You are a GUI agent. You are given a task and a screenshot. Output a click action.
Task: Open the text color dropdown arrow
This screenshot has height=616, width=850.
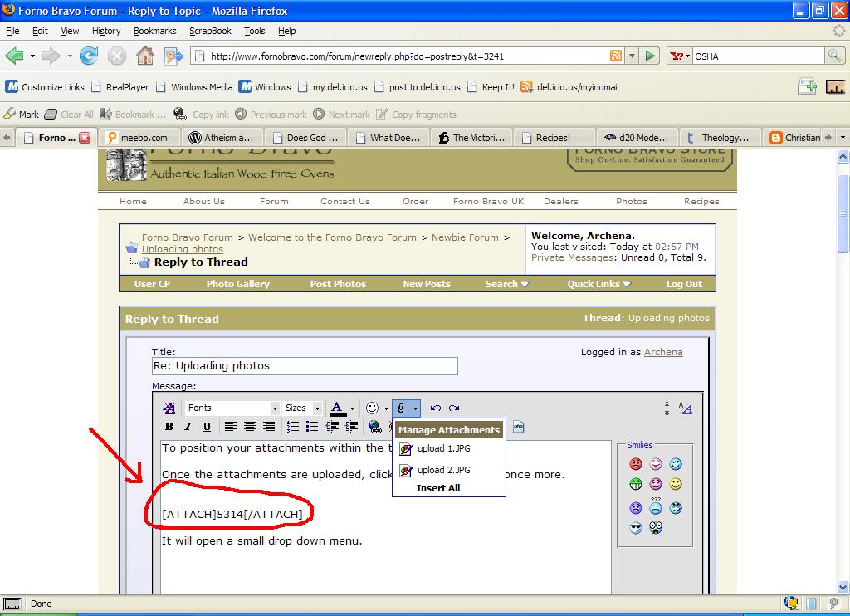352,408
